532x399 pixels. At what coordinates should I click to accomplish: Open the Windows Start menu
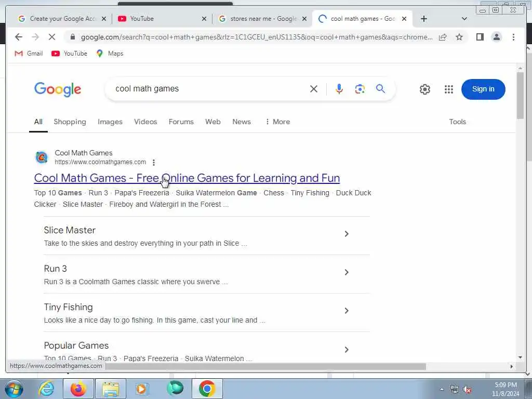(x=14, y=389)
